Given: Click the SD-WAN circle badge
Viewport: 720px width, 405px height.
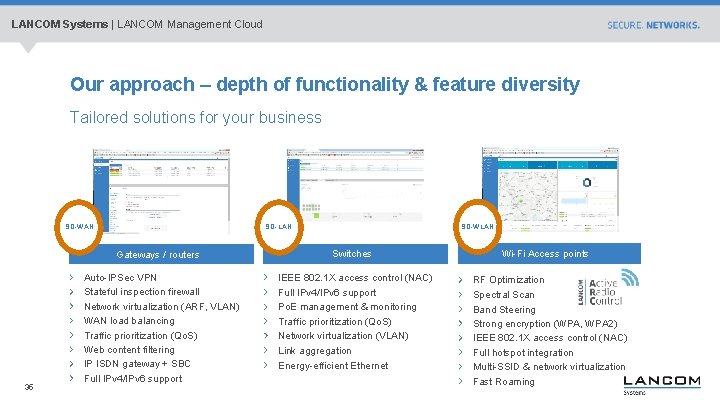Looking at the screenshot, I should (x=79, y=227).
